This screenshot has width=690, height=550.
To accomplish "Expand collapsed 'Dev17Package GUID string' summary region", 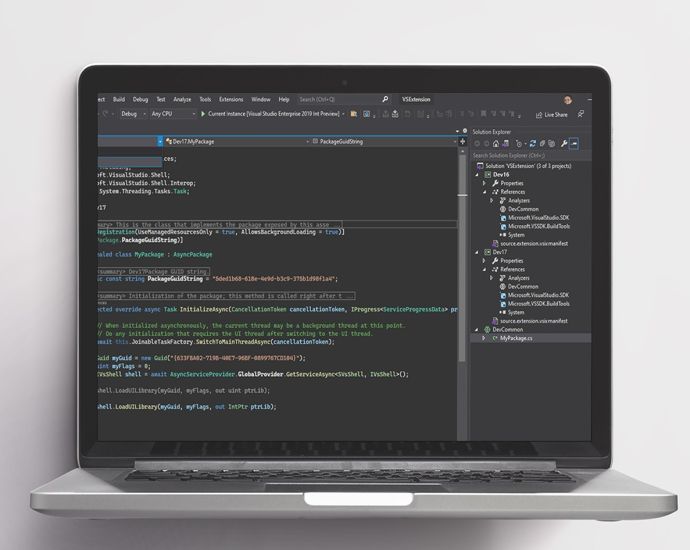I will (153, 271).
